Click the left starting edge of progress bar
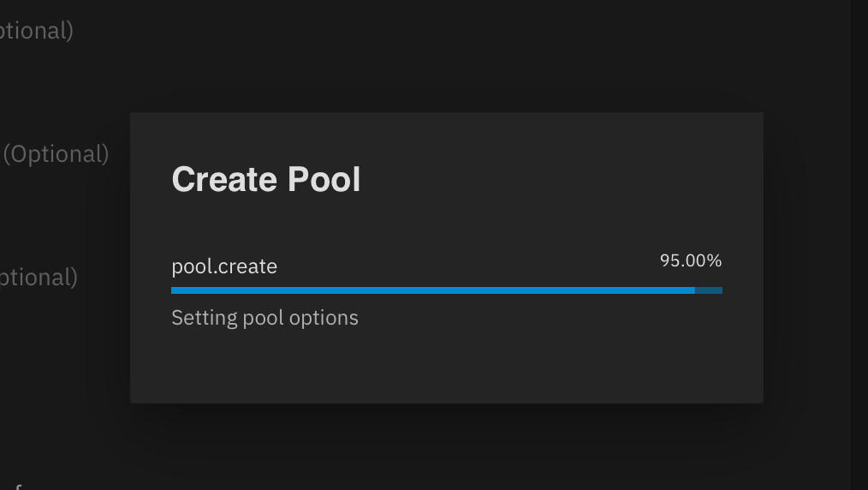Image resolution: width=868 pixels, height=490 pixels. click(x=174, y=290)
